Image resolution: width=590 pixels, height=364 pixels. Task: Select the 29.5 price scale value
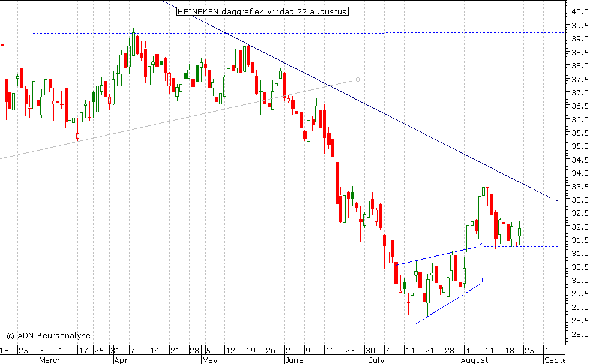point(580,294)
